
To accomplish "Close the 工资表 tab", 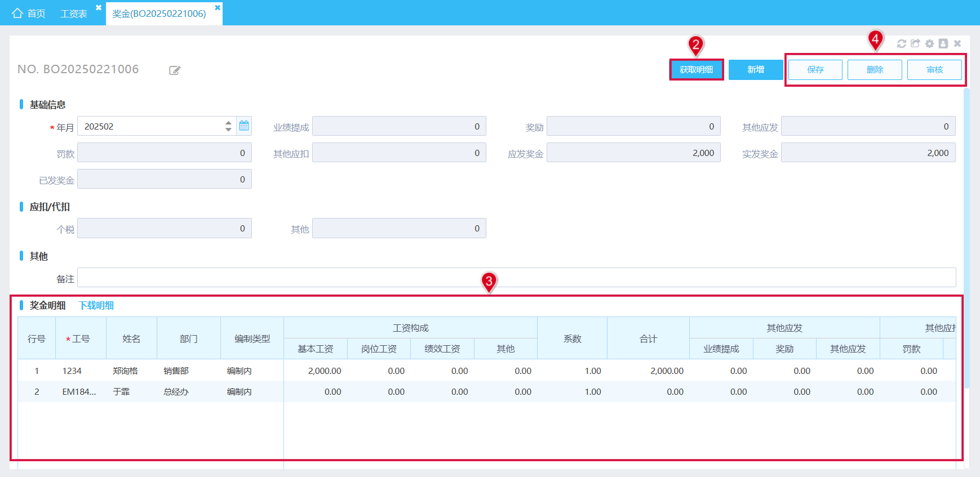I will [99, 8].
